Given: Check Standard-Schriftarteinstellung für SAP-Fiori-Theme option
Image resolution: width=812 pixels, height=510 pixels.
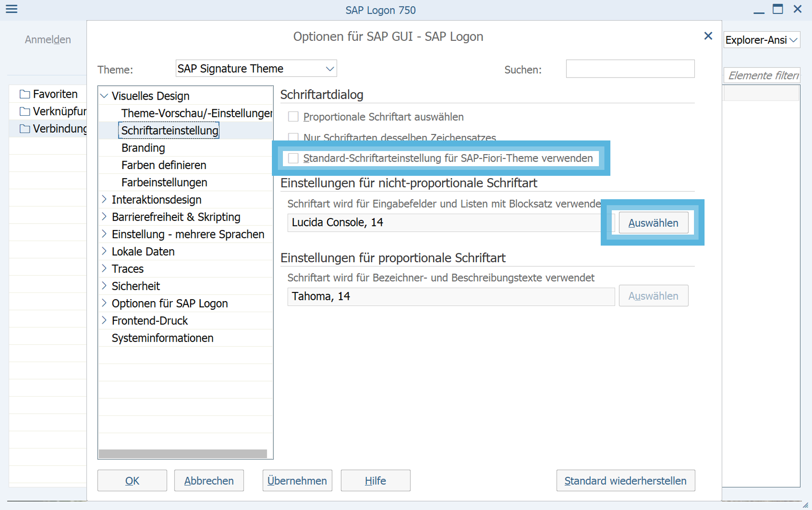Looking at the screenshot, I should 293,158.
